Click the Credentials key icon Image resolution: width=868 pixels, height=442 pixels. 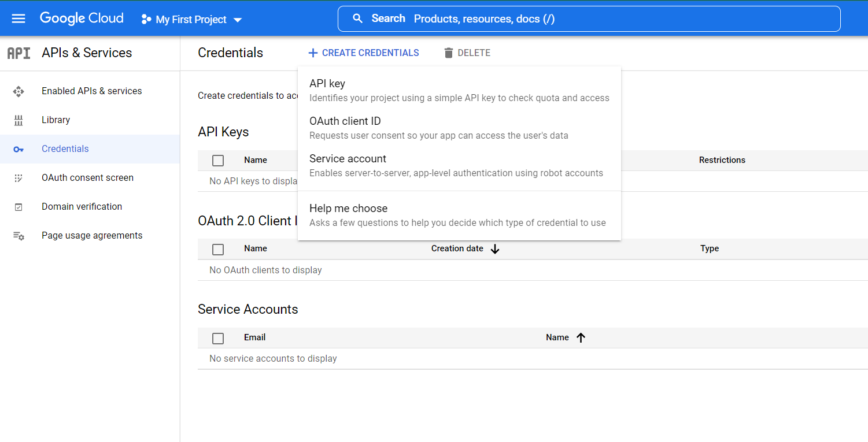19,149
